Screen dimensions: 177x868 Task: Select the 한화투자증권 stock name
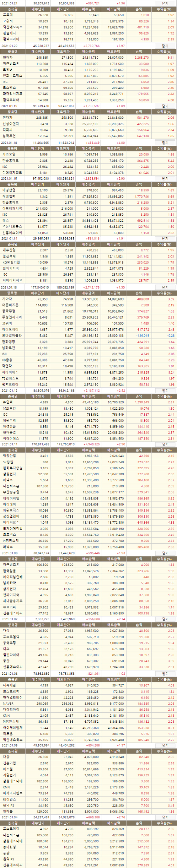(x=13, y=468)
